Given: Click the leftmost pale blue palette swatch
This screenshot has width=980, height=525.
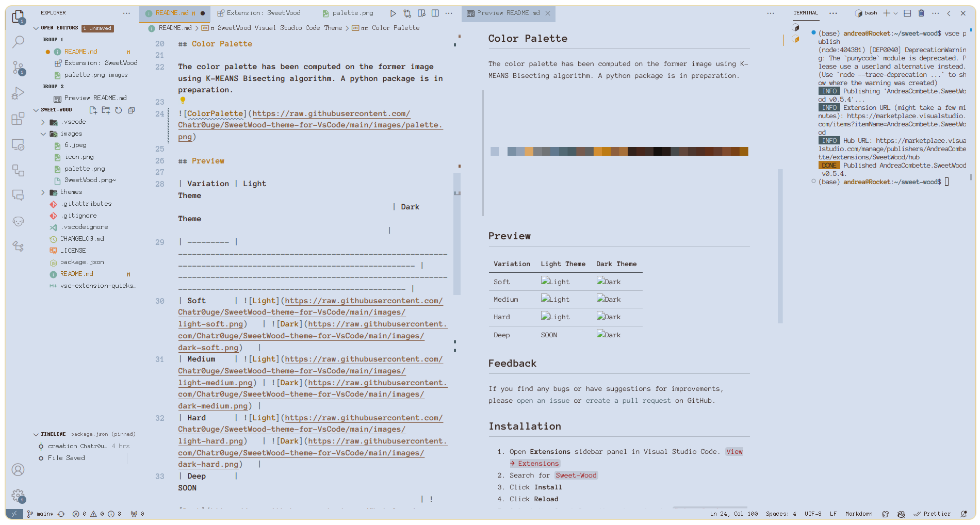Looking at the screenshot, I should 495,151.
